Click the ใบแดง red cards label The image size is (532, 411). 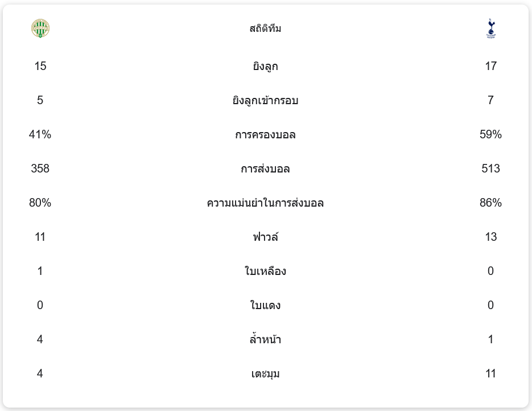coord(265,306)
